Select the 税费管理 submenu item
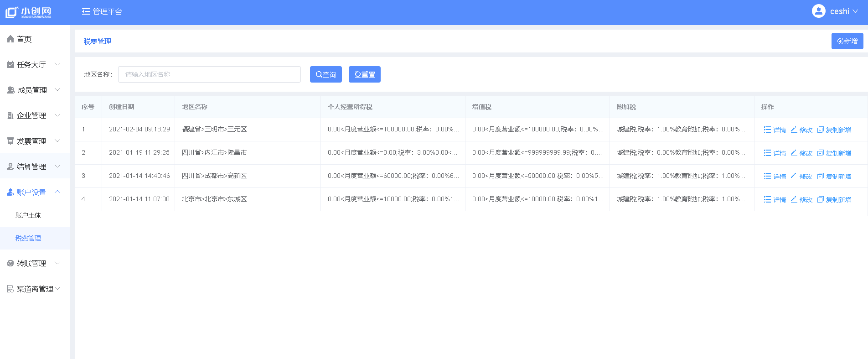 pos(28,238)
